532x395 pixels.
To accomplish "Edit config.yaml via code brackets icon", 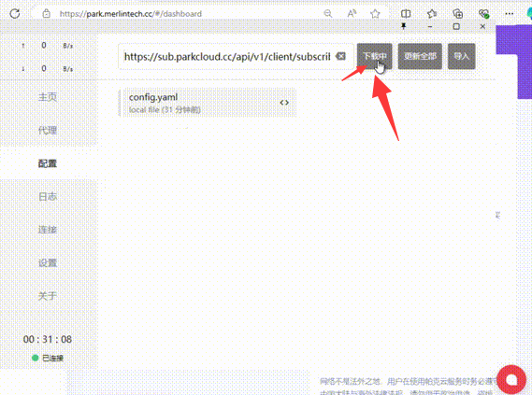I will [284, 103].
